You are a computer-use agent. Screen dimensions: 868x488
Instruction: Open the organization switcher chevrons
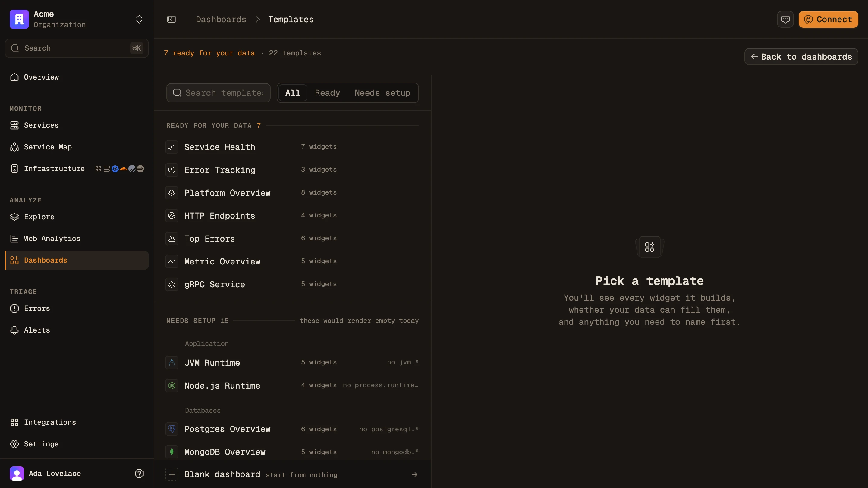click(x=139, y=19)
